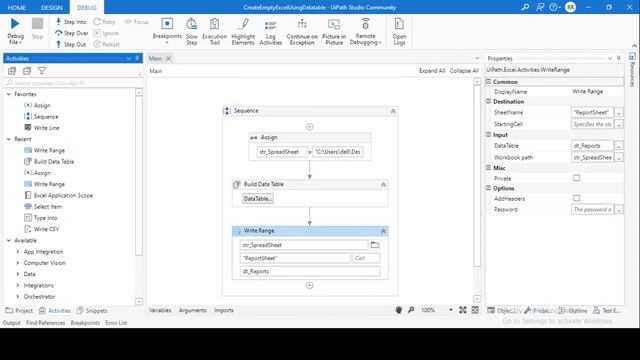Expand Data category

(x=18, y=274)
